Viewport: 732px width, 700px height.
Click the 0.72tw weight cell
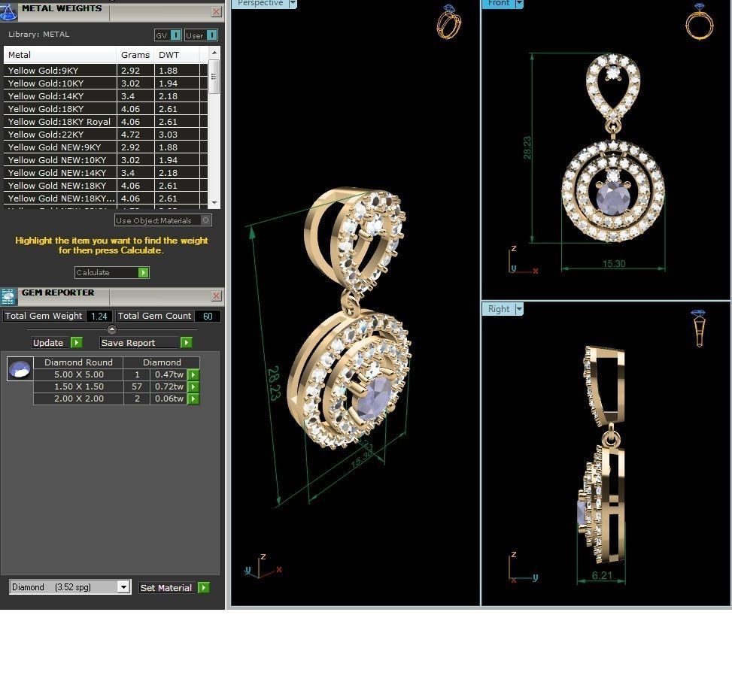pos(169,387)
